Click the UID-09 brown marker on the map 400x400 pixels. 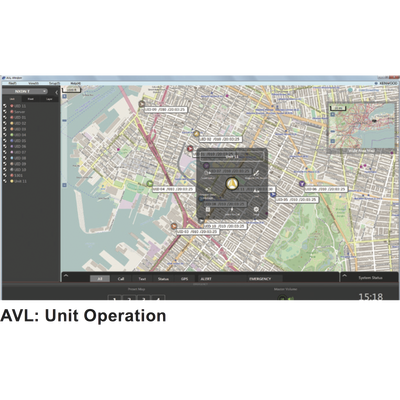point(142,104)
